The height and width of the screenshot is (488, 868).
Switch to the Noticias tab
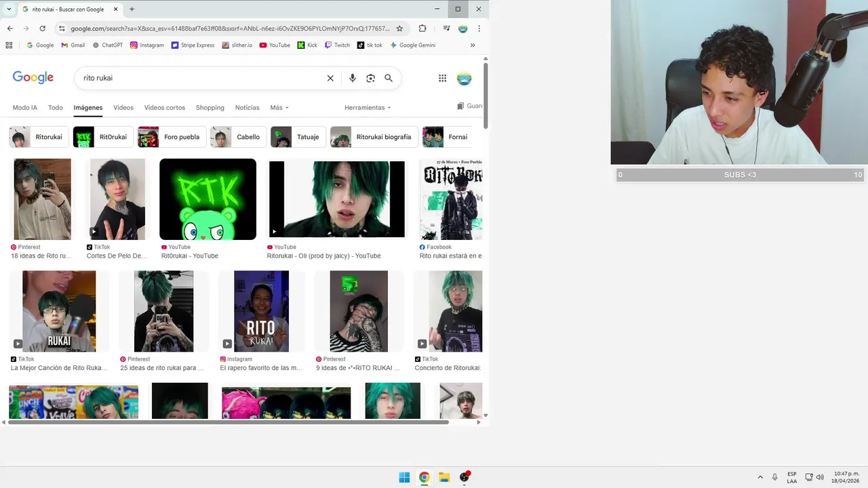coord(248,108)
